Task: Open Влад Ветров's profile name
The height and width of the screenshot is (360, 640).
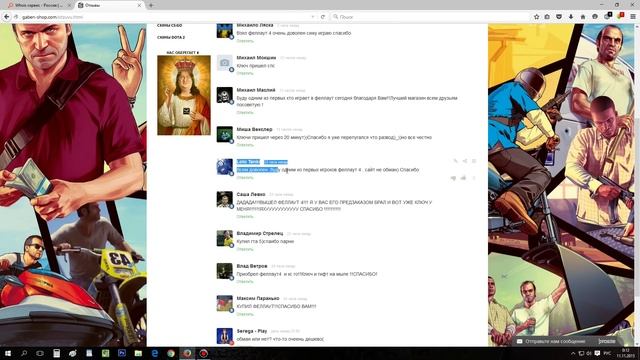Action: 252,266
